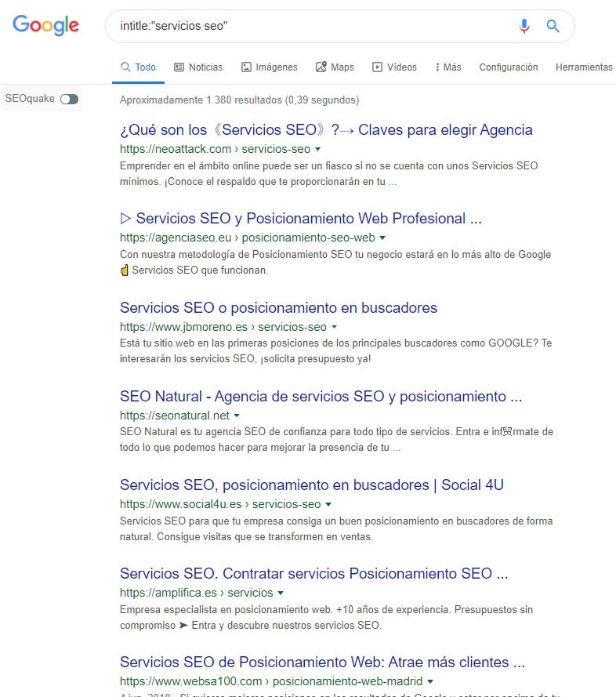Image resolution: width=616 pixels, height=697 pixels.
Task: Open Herramientas search tools
Action: pyautogui.click(x=584, y=67)
